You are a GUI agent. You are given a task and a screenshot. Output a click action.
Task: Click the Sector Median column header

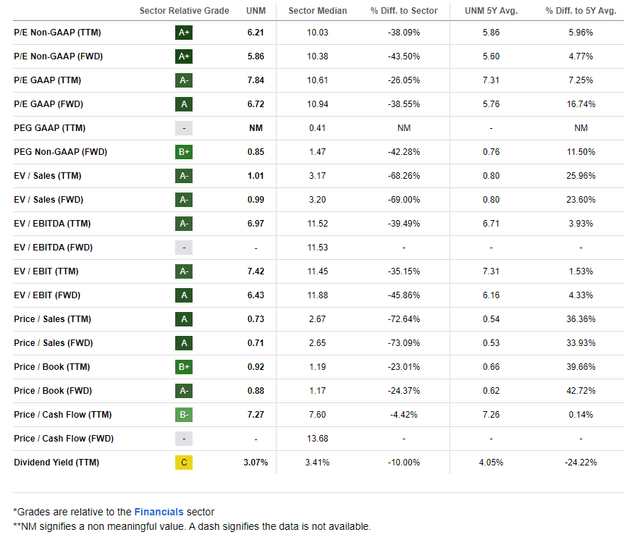pos(318,11)
